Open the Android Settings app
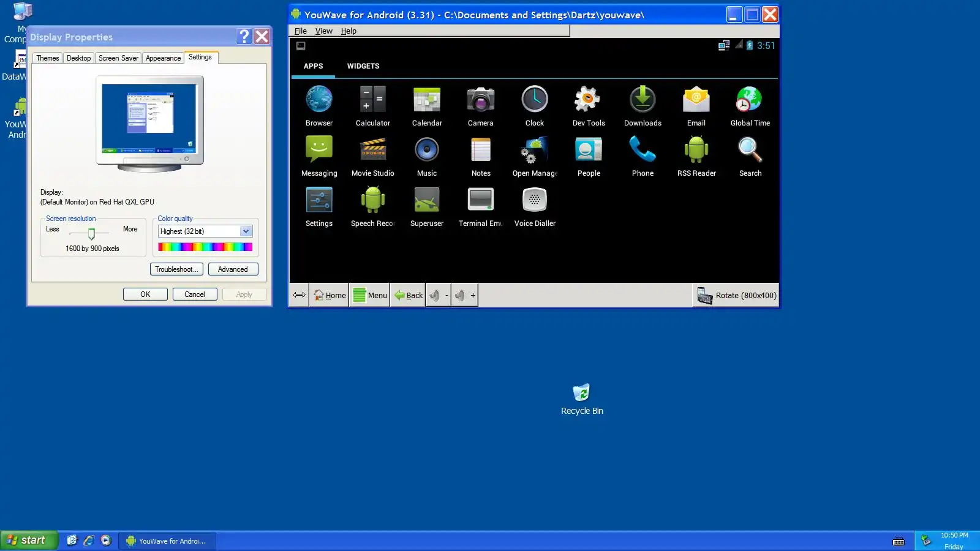The width and height of the screenshot is (980, 551). pyautogui.click(x=319, y=206)
